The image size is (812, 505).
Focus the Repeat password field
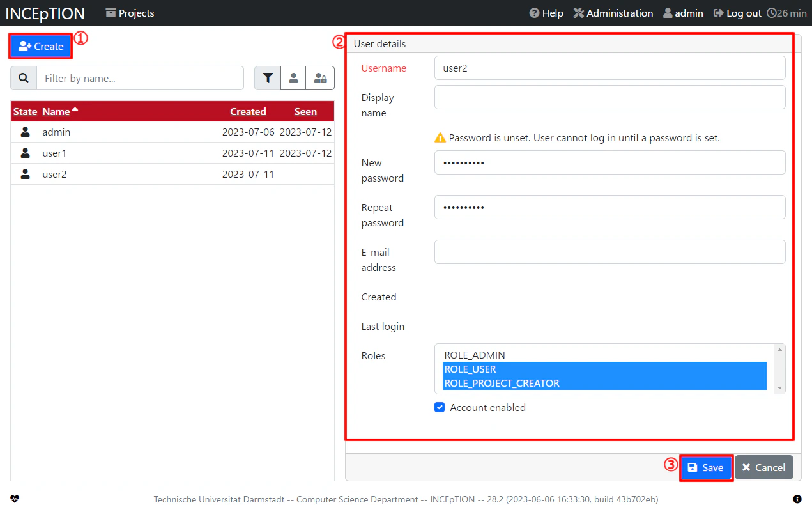click(609, 207)
